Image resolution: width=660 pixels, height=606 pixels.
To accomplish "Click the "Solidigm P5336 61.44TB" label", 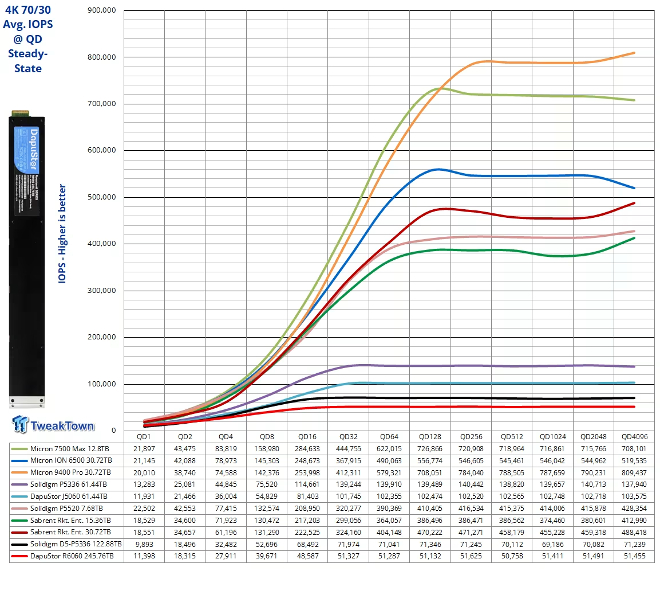I will pos(69,484).
